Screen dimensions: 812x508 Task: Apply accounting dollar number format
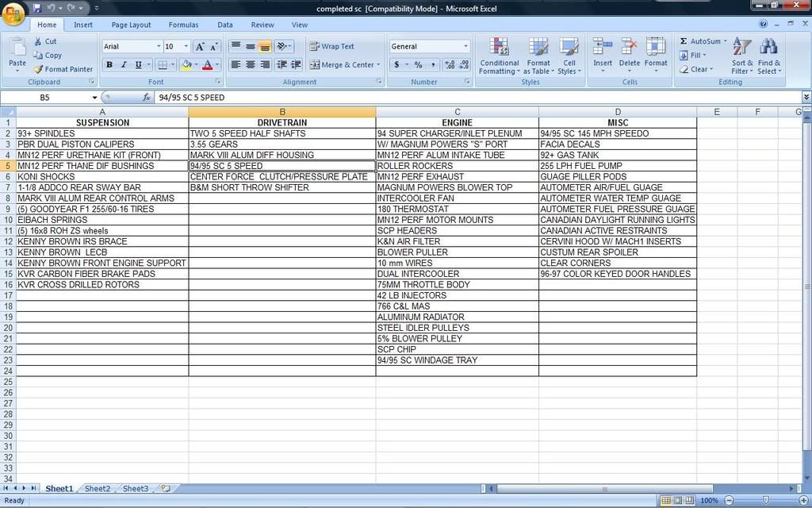click(x=396, y=65)
